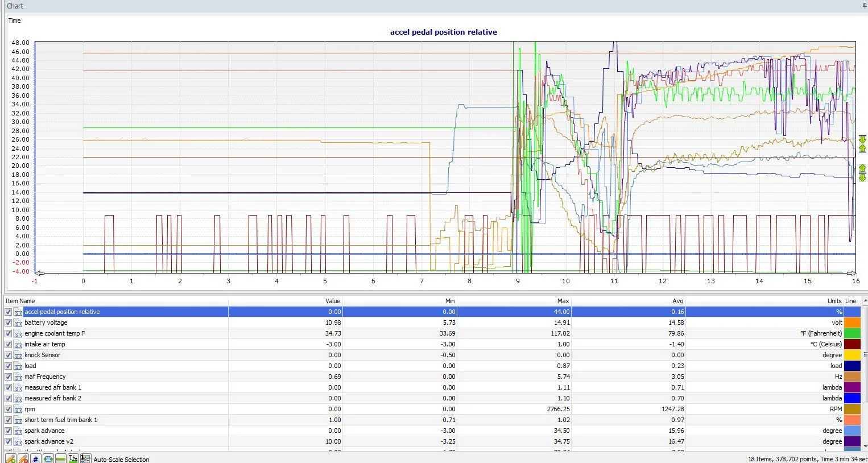The image size is (868, 463).
Task: Toggle the spark advance checkbox
Action: (x=8, y=431)
